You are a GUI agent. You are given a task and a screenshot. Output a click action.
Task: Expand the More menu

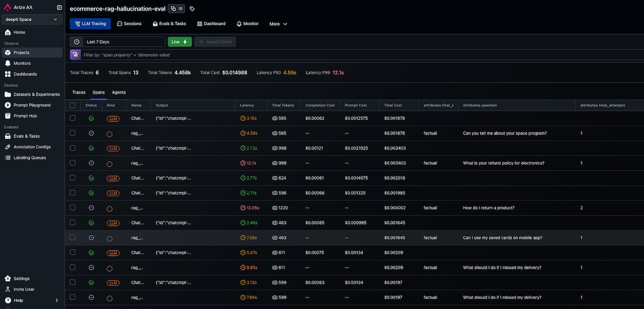pos(278,24)
